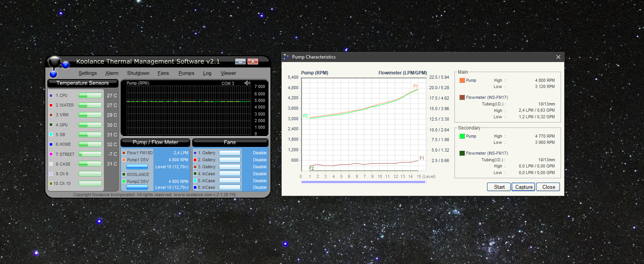Toggle Disable for fan 2. Gallery
This screenshot has width=644, height=264.
(x=260, y=160)
